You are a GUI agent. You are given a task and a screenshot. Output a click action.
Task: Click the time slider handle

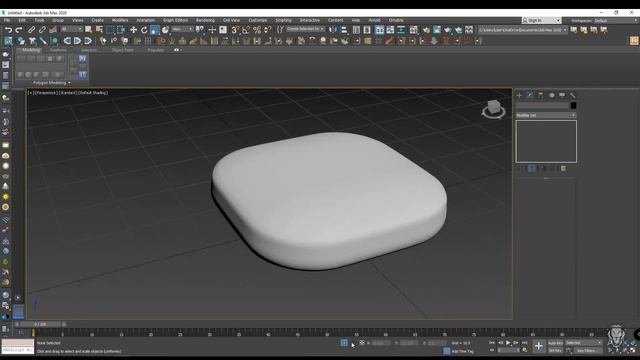click(x=40, y=324)
